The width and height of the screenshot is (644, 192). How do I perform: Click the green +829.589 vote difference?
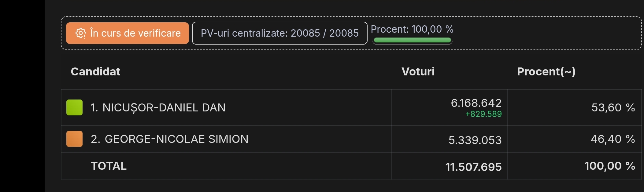click(483, 114)
